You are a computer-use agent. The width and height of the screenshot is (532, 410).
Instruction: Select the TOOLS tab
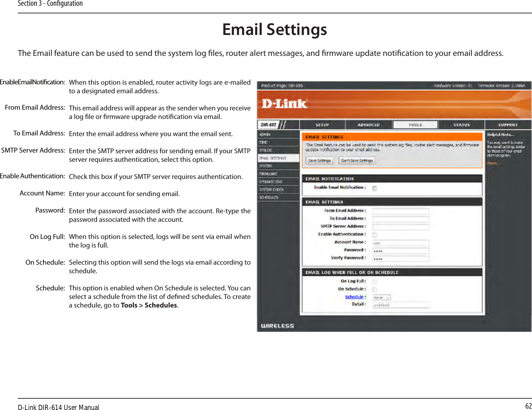pyautogui.click(x=415, y=125)
